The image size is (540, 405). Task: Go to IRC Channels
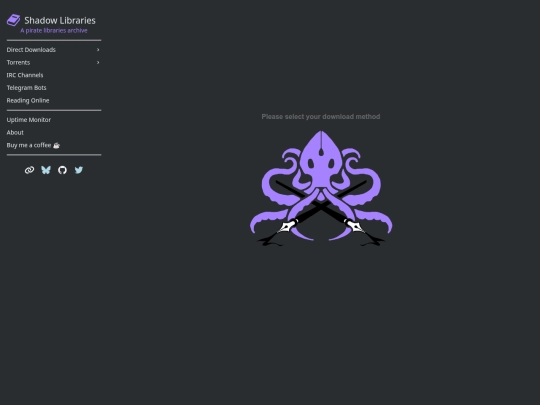25,75
